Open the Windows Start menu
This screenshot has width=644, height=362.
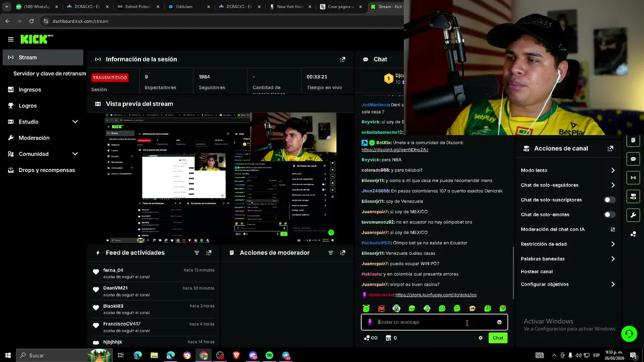(8, 355)
